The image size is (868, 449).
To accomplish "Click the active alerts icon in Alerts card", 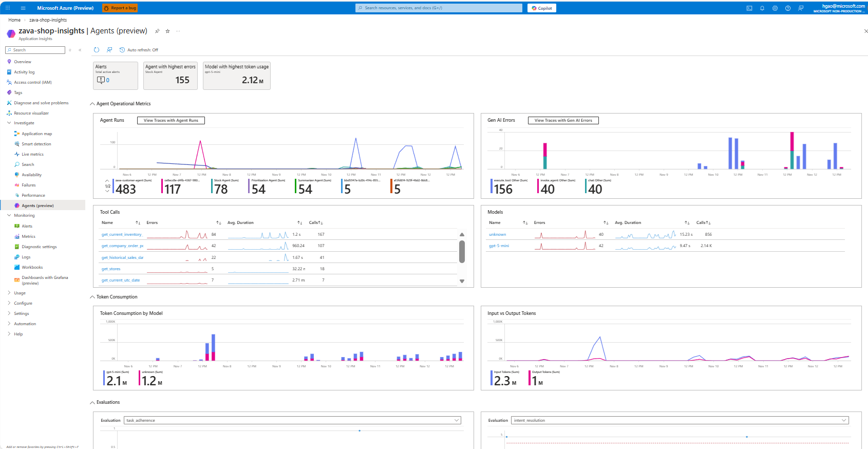I will pos(101,80).
